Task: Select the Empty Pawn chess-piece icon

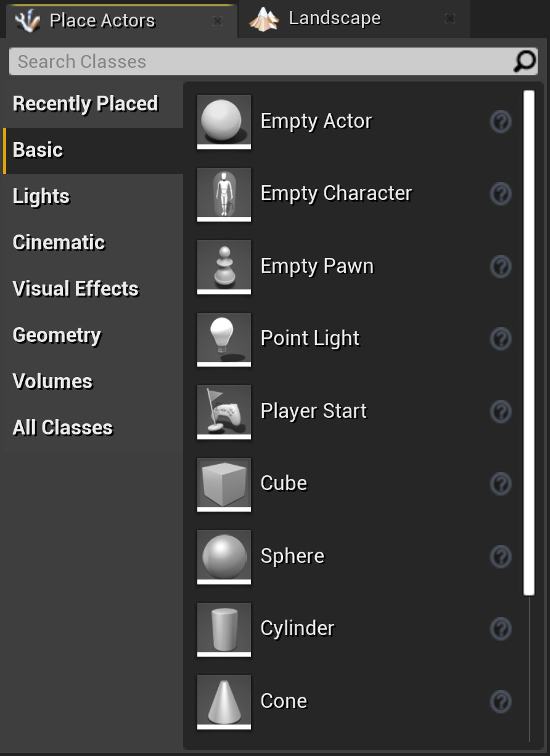Action: 223,267
